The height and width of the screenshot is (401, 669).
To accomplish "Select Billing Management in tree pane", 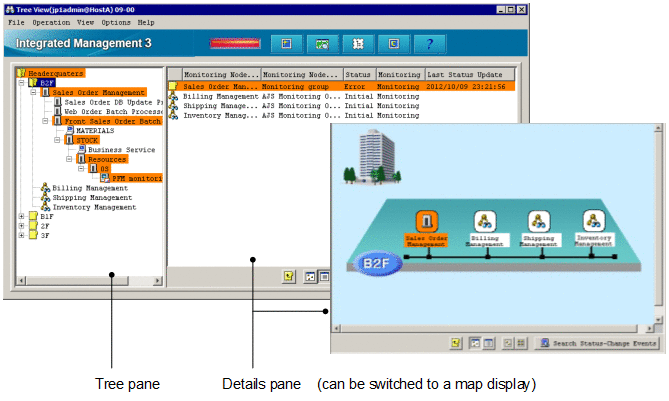I will (x=90, y=188).
